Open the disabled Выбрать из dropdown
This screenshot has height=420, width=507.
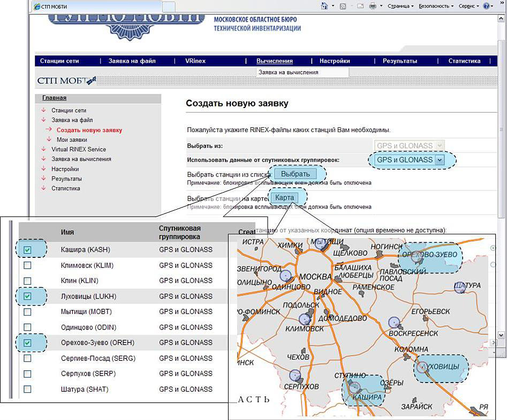point(409,146)
